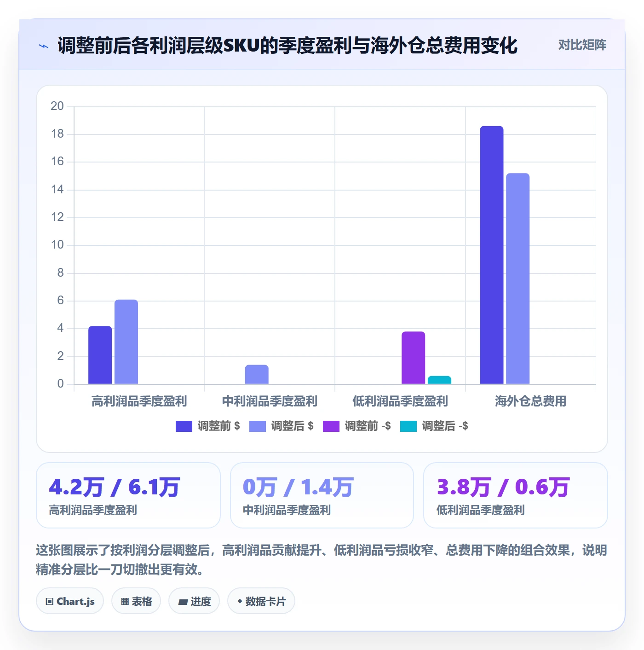Click the 中利润品季度盈利 x-axis label
The width and height of the screenshot is (644, 650).
pos(270,401)
